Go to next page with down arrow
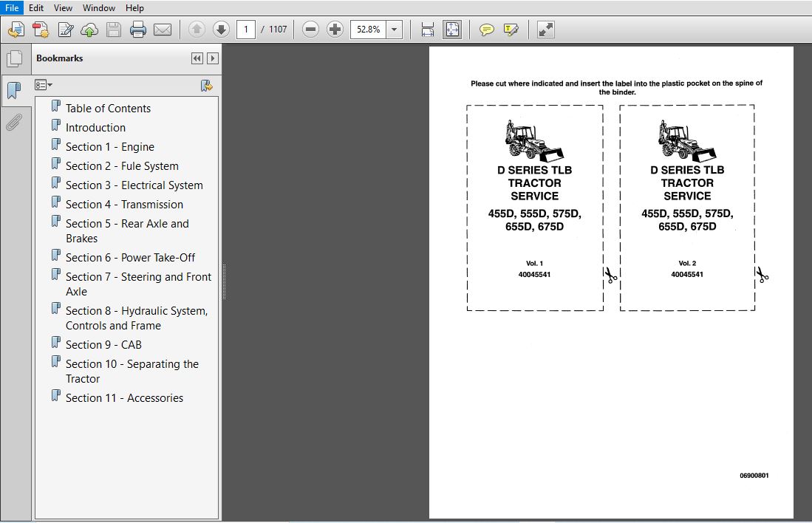The height and width of the screenshot is (523, 812). click(221, 30)
